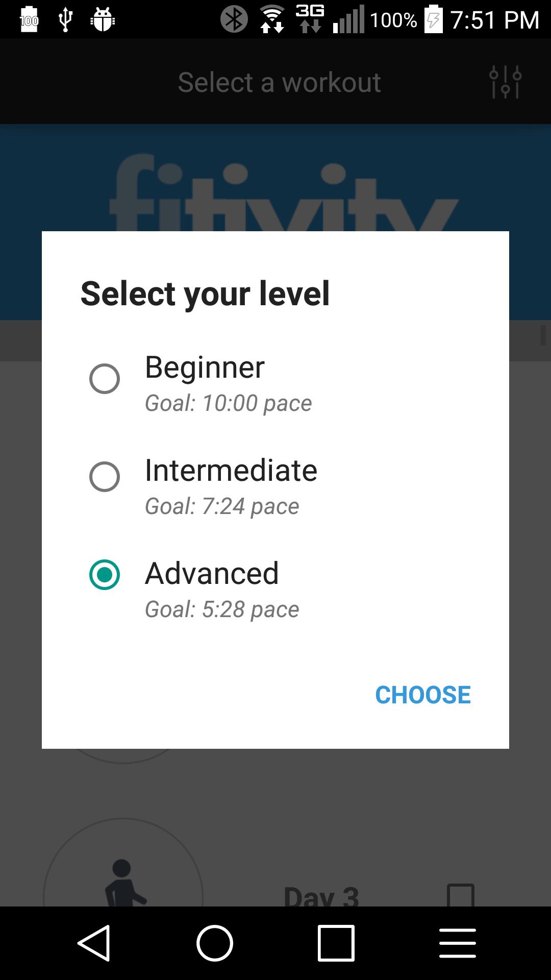Tap the 'Goal: 10:00 pace' text
This screenshot has width=551, height=980.
[228, 403]
